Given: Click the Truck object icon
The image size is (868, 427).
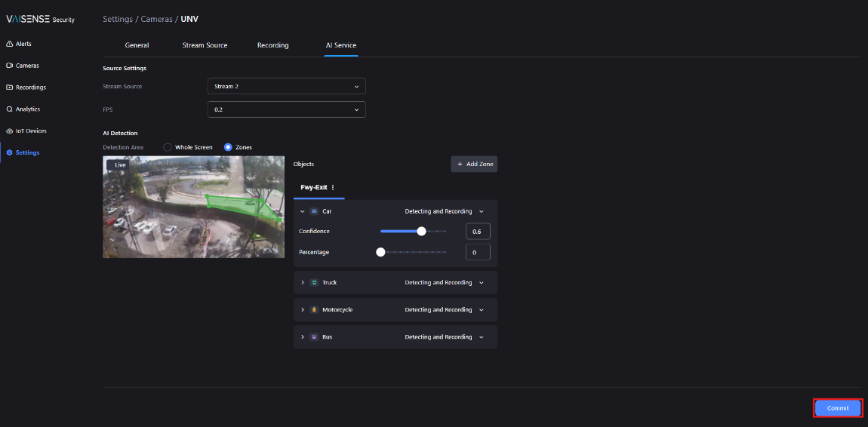Looking at the screenshot, I should click(x=314, y=283).
